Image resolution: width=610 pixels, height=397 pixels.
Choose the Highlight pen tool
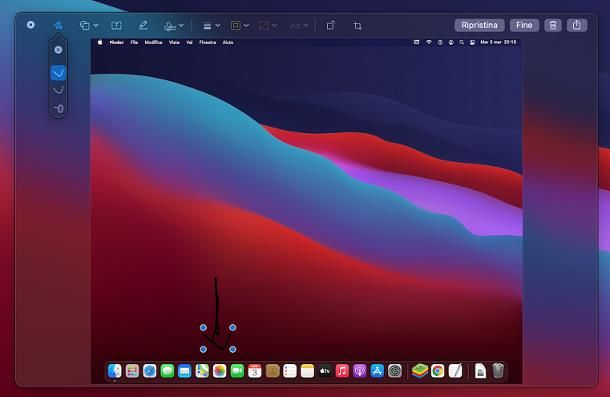point(143,26)
